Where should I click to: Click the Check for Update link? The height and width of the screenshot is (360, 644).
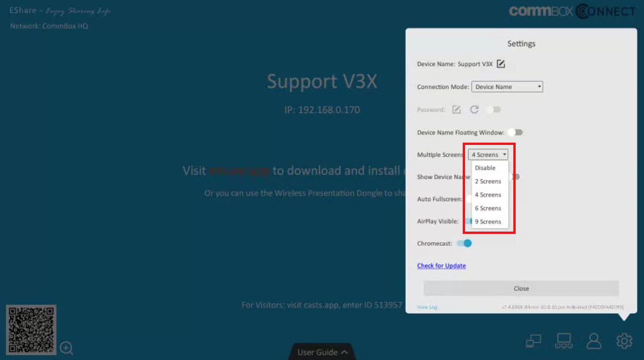tap(441, 265)
